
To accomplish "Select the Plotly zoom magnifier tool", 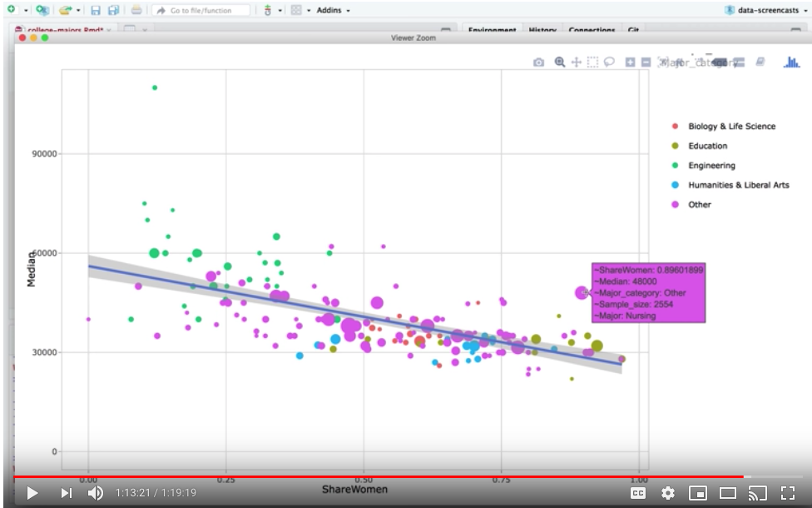I will (x=560, y=62).
